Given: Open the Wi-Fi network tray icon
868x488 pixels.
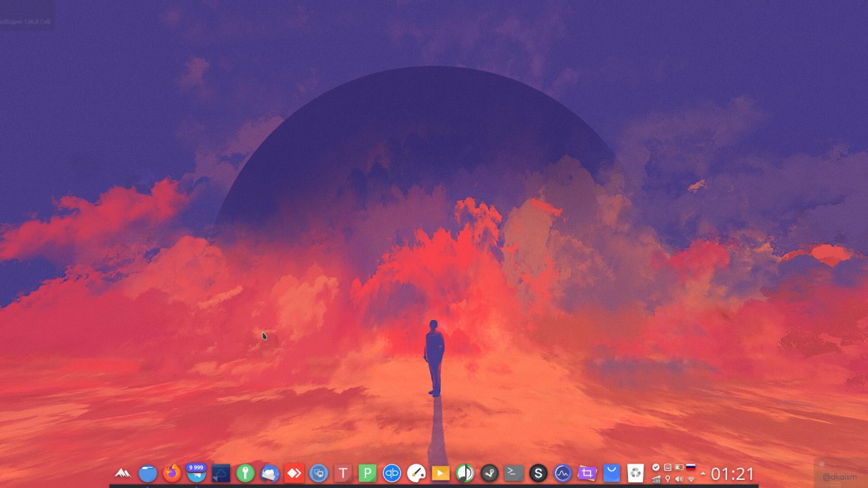Looking at the screenshot, I should pyautogui.click(x=691, y=479).
